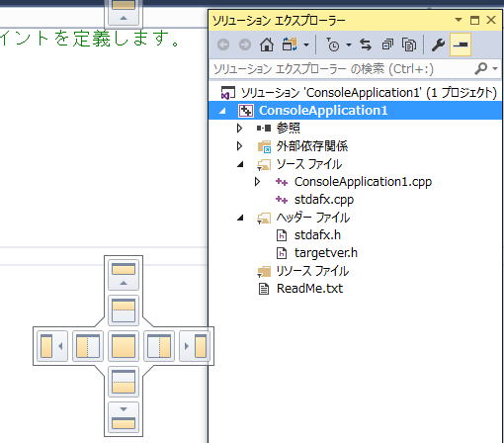Click the magnifier search icon

click(480, 68)
